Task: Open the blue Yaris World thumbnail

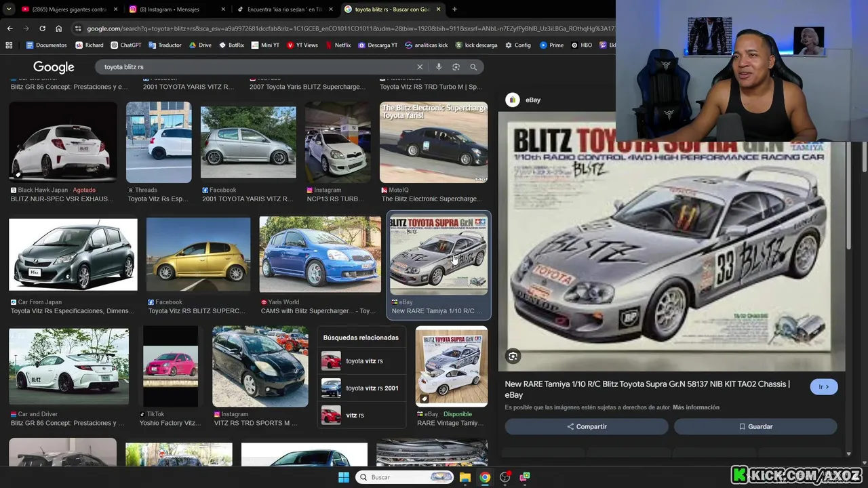Action: pos(320,254)
